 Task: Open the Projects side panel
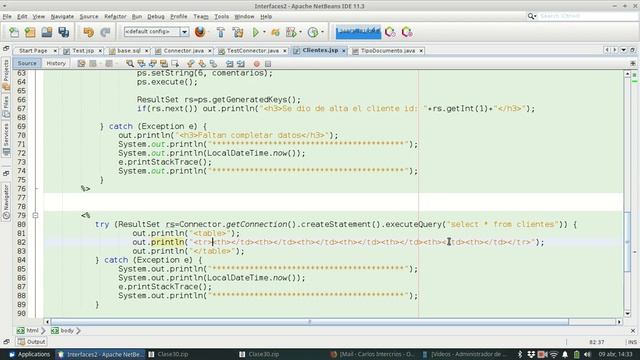click(6, 74)
